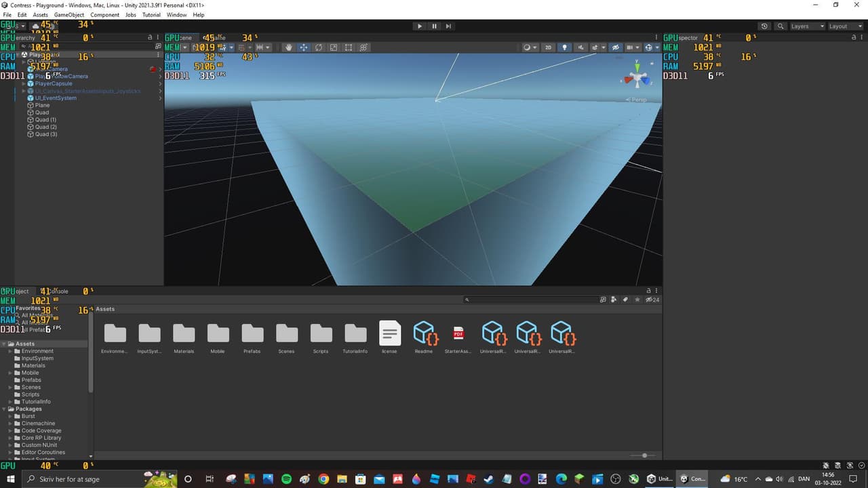Click the Project search field
This screenshot has width=868, height=488.
click(531, 299)
